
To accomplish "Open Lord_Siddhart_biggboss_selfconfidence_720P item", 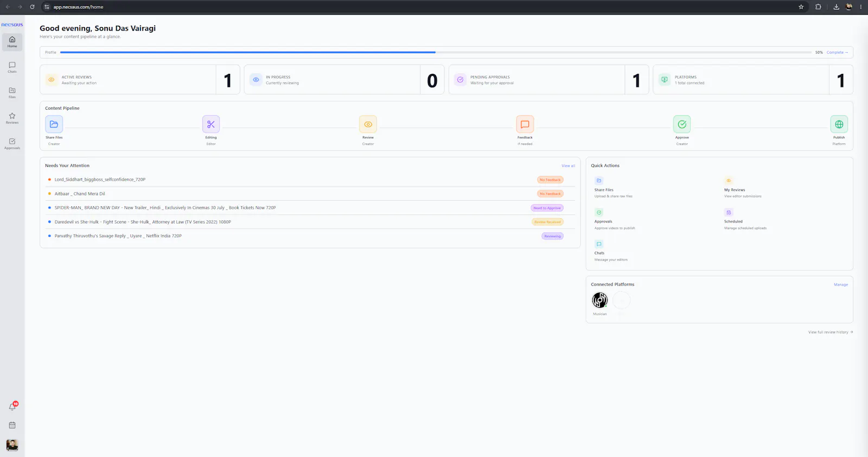I will (310, 180).
